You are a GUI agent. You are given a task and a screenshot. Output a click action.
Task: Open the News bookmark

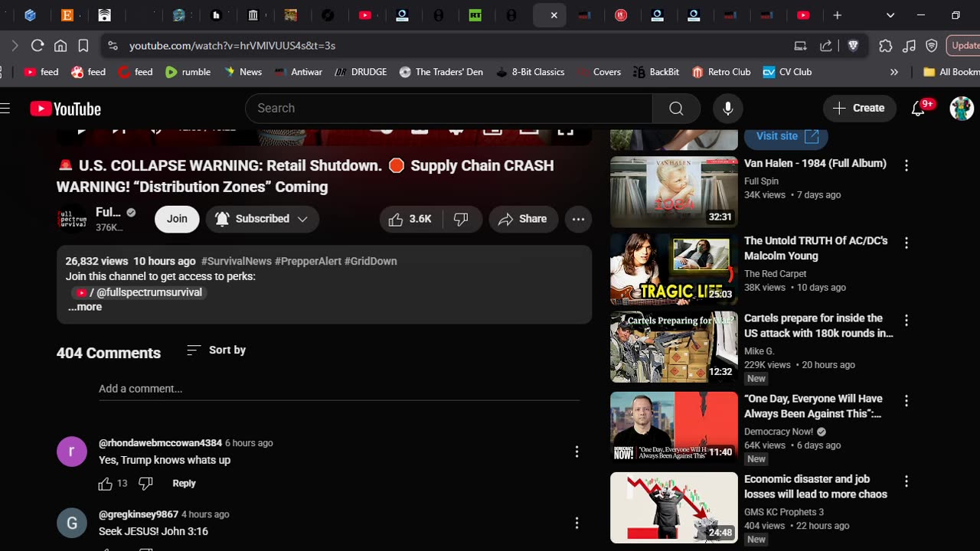click(243, 72)
